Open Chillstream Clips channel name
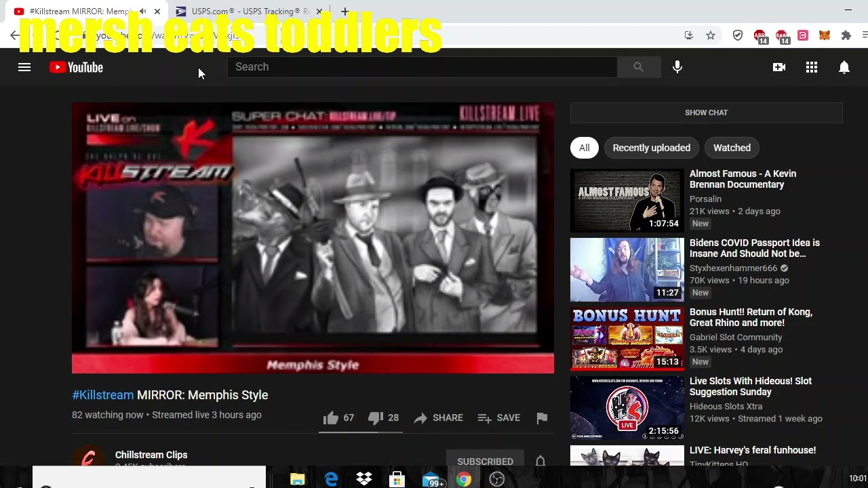This screenshot has height=488, width=868. (151, 455)
